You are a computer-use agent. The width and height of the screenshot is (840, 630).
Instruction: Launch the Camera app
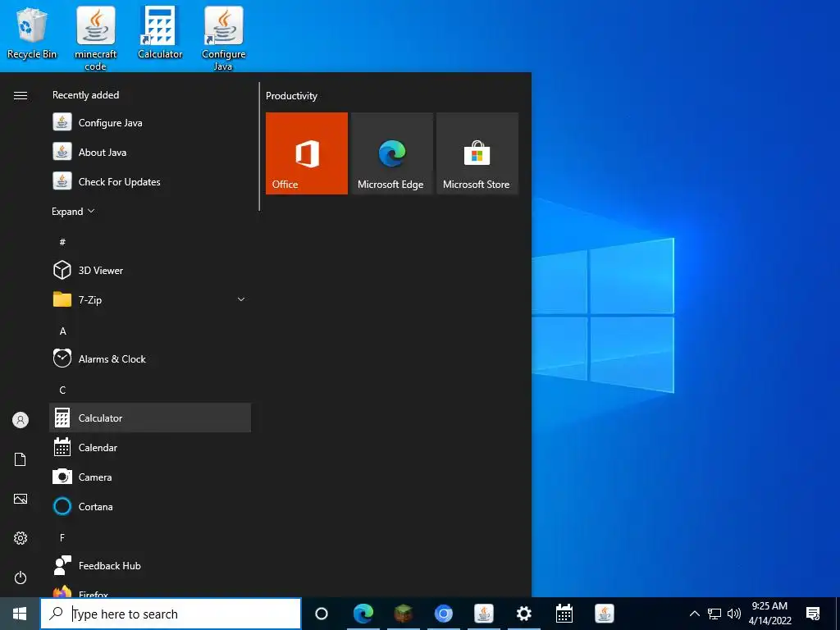coord(150,477)
